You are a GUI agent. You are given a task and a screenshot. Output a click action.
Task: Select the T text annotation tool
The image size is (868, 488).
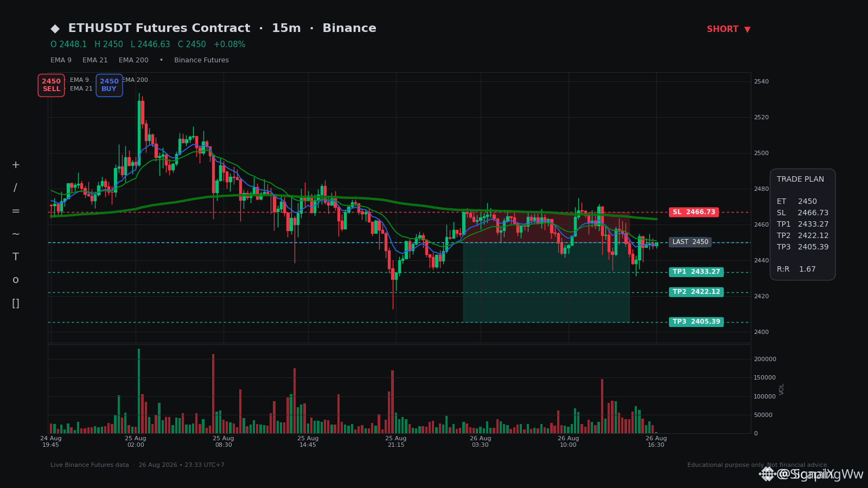coord(15,257)
